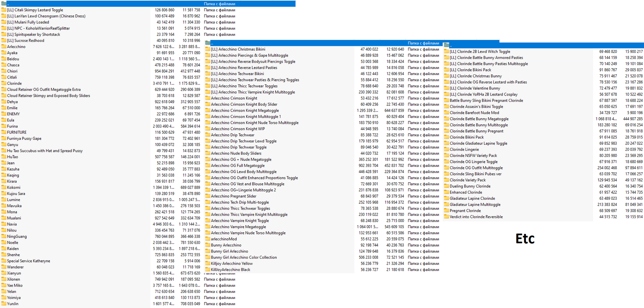Click the folder icon beside Beidou
644x308 pixels.
[4, 59]
